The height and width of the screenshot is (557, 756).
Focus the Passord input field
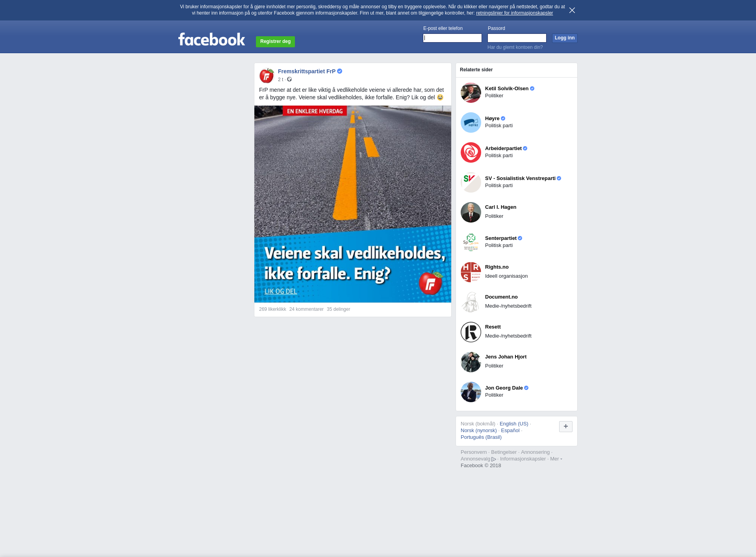coord(517,38)
